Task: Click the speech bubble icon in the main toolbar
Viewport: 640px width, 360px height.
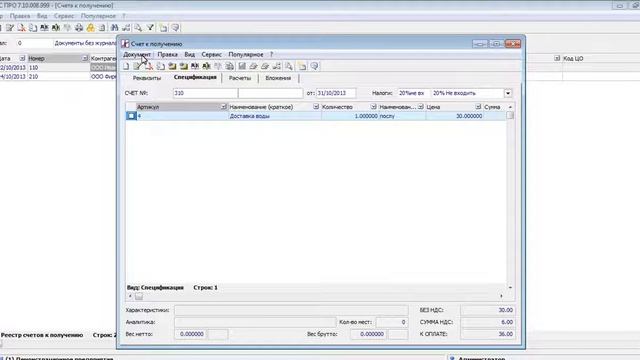Action: [176, 28]
